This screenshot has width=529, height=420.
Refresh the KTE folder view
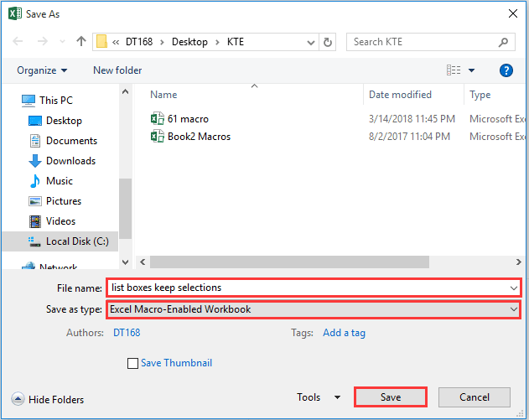328,41
